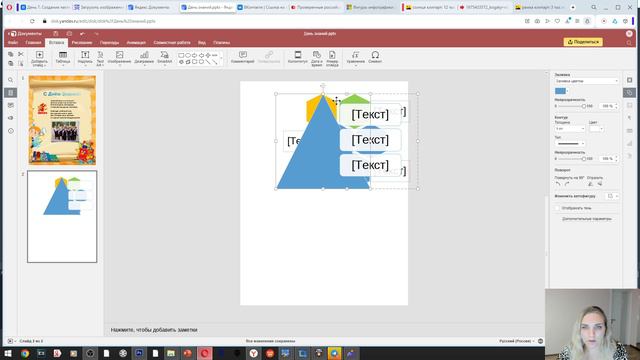
Task: Click the Add Slide icon
Action: (39, 55)
